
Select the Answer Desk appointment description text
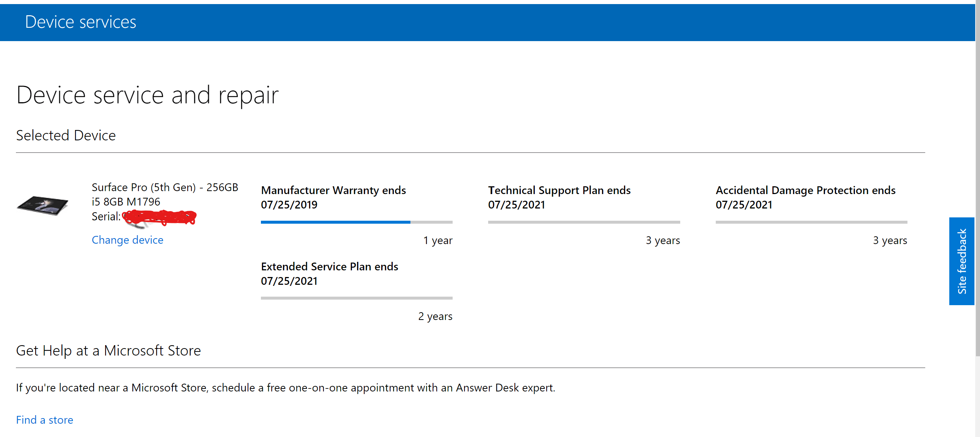click(x=285, y=387)
